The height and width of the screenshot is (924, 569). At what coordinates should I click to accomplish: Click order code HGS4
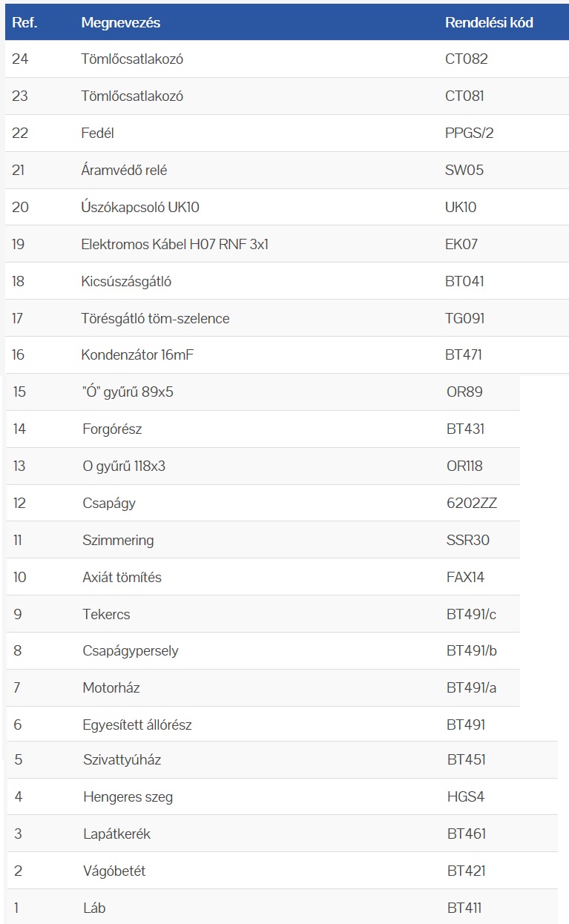tap(466, 797)
